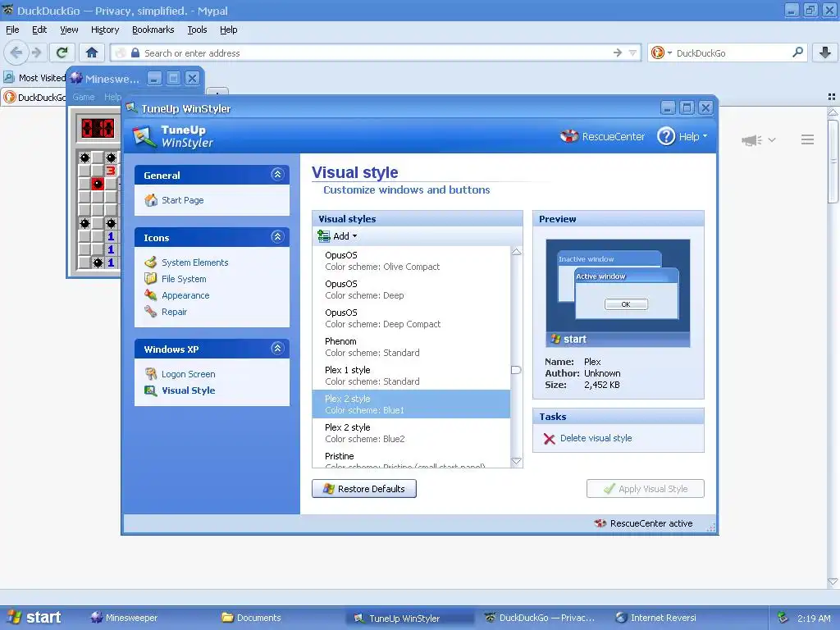Collapse the General sidebar panel
This screenshot has height=630, width=840.
pyautogui.click(x=277, y=175)
